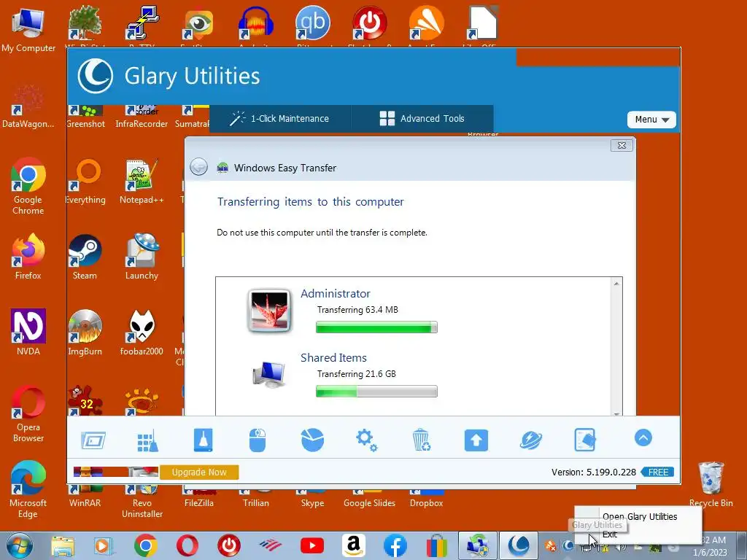Open the recycle bin File Undelete icon

point(422,440)
